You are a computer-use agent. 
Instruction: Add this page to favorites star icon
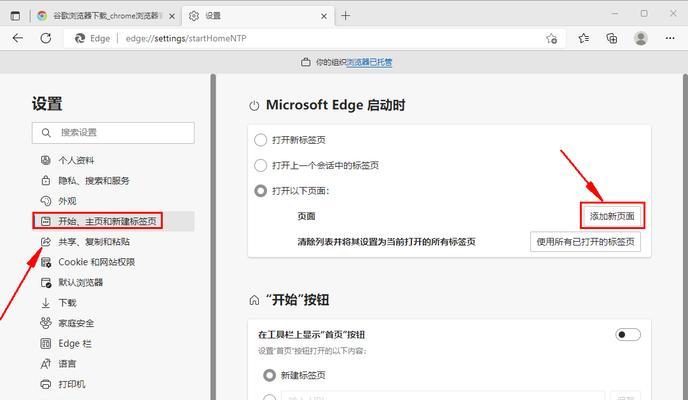coord(552,39)
